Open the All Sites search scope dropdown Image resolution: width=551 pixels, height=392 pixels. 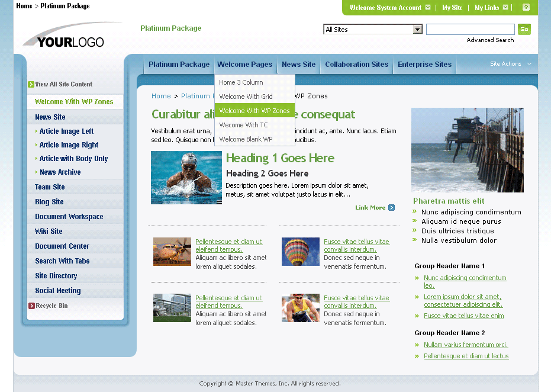pos(417,28)
